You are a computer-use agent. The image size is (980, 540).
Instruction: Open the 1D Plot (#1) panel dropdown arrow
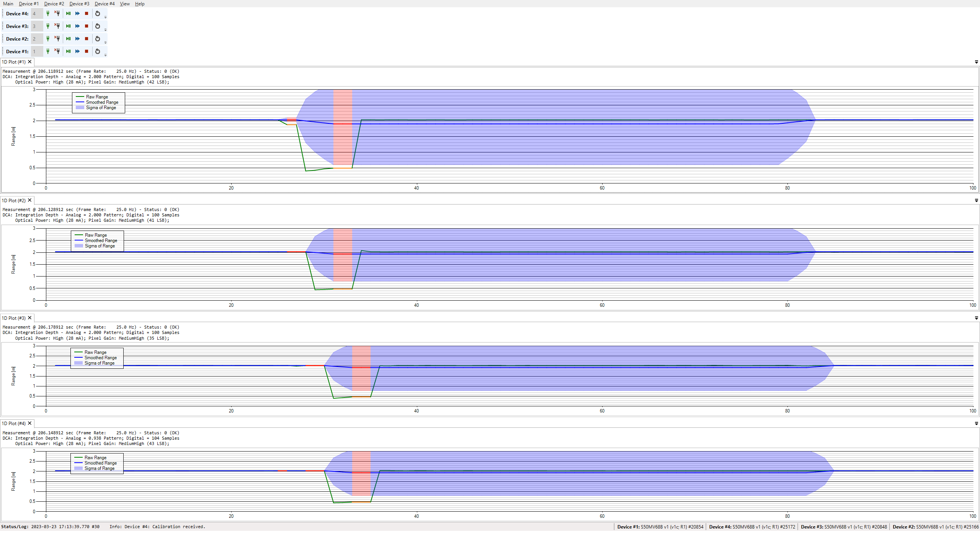pyautogui.click(x=976, y=62)
